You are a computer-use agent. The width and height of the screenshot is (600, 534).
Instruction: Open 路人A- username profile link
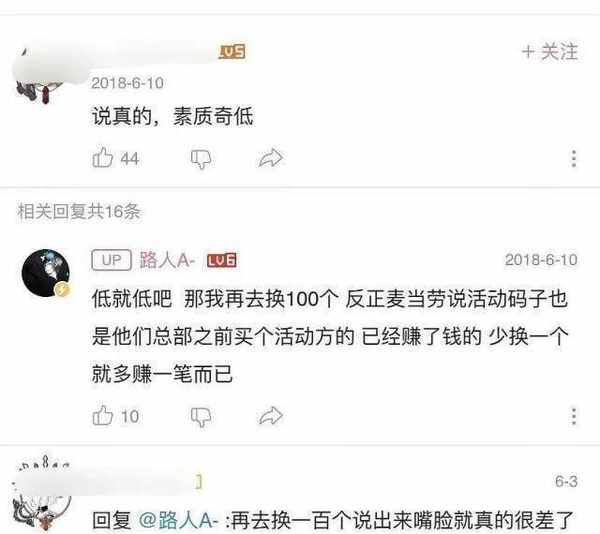[x=167, y=260]
